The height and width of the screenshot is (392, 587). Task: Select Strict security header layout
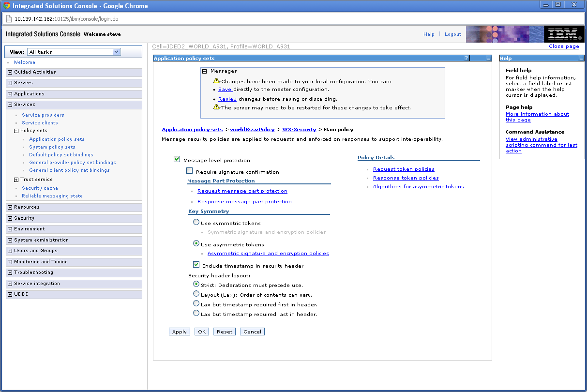tap(196, 284)
